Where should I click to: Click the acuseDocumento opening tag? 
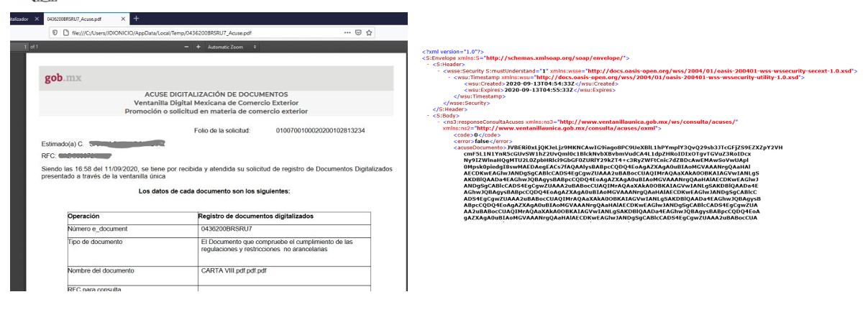(x=481, y=147)
